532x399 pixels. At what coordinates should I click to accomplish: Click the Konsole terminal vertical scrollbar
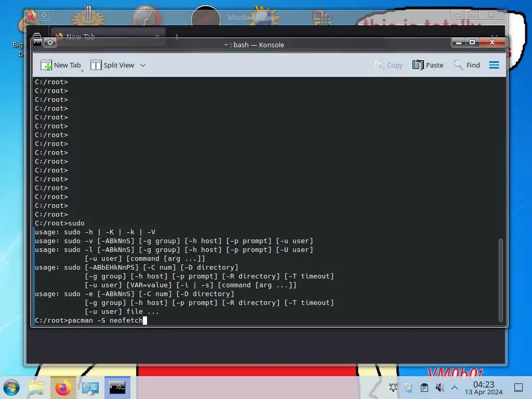500,280
